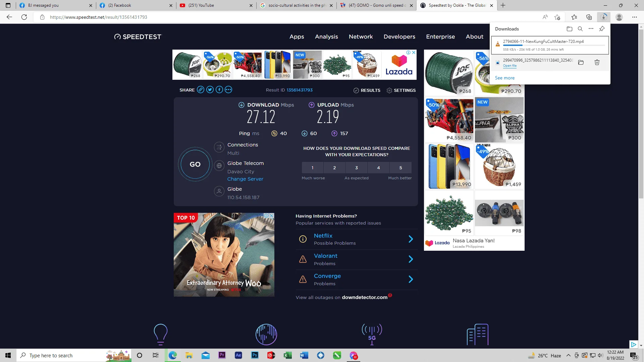Open Word from the taskbar

(x=304, y=355)
